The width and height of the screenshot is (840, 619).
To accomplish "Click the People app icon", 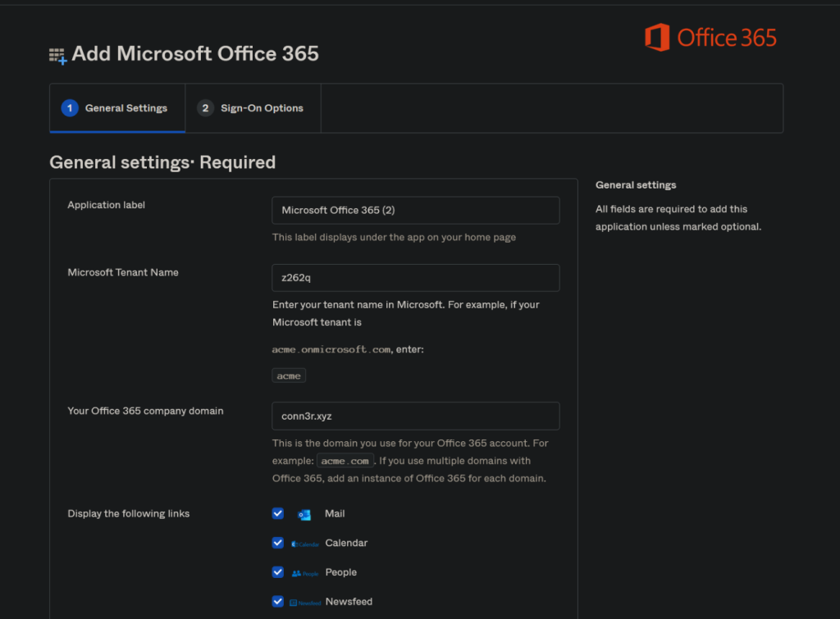I will (x=304, y=573).
